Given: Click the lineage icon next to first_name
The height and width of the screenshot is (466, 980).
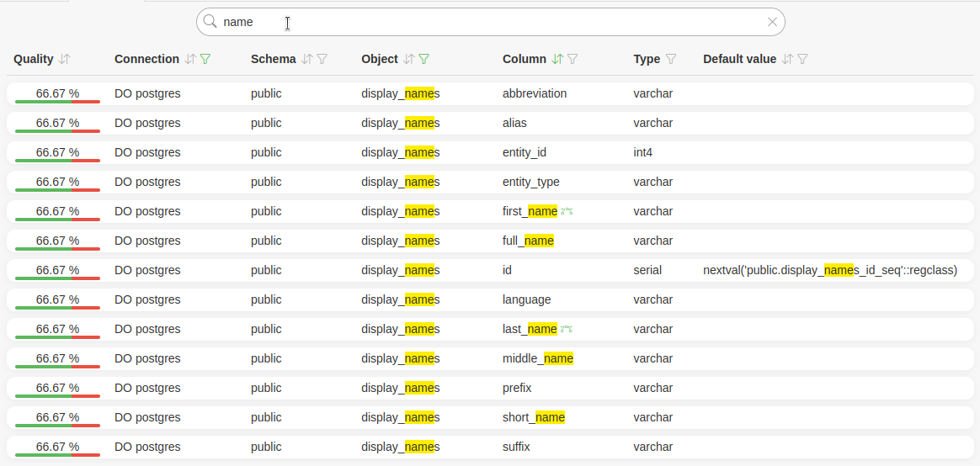Looking at the screenshot, I should (567, 212).
